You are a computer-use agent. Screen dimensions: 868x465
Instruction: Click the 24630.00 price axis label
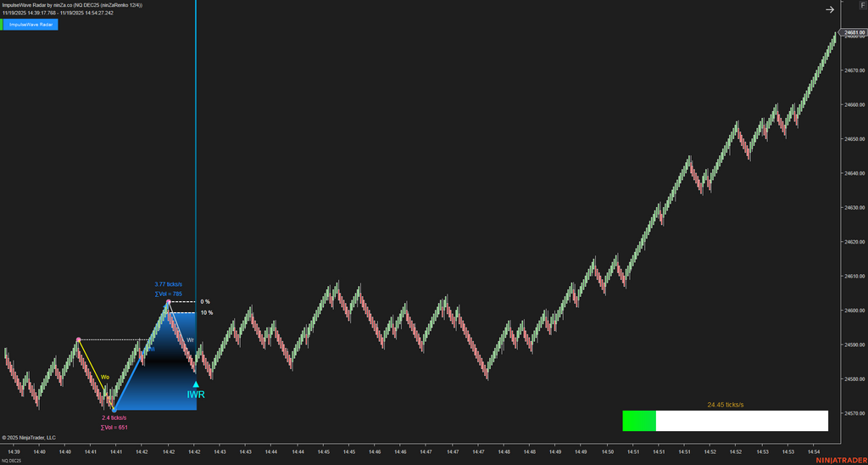tap(854, 208)
